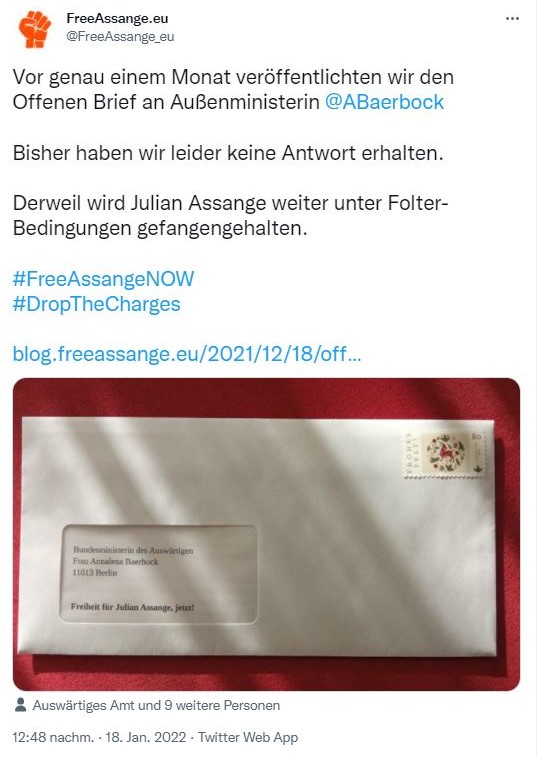Open the three-dot more options menu
Image resolution: width=538 pixels, height=757 pixels.
point(512,19)
